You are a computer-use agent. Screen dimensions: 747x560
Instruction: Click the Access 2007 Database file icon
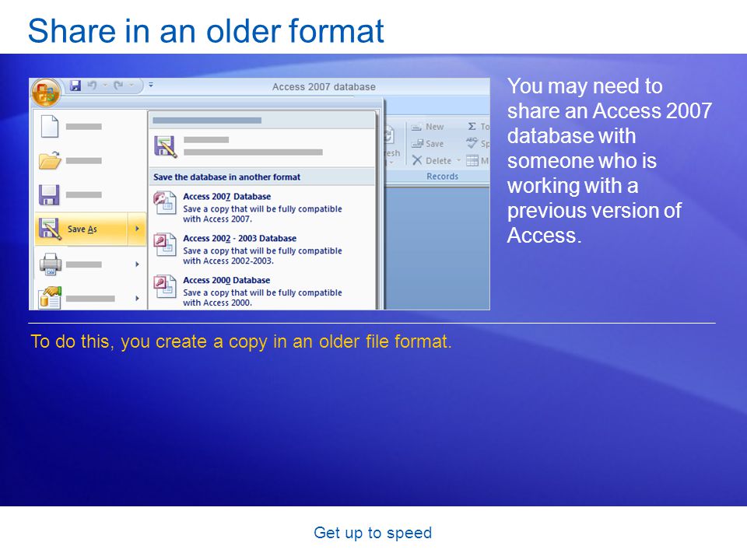pyautogui.click(x=165, y=203)
